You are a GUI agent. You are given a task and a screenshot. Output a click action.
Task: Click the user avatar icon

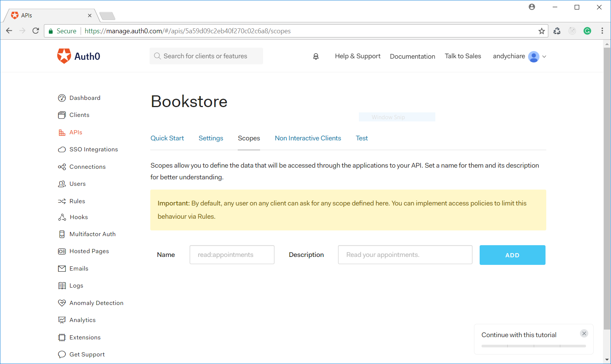click(534, 56)
